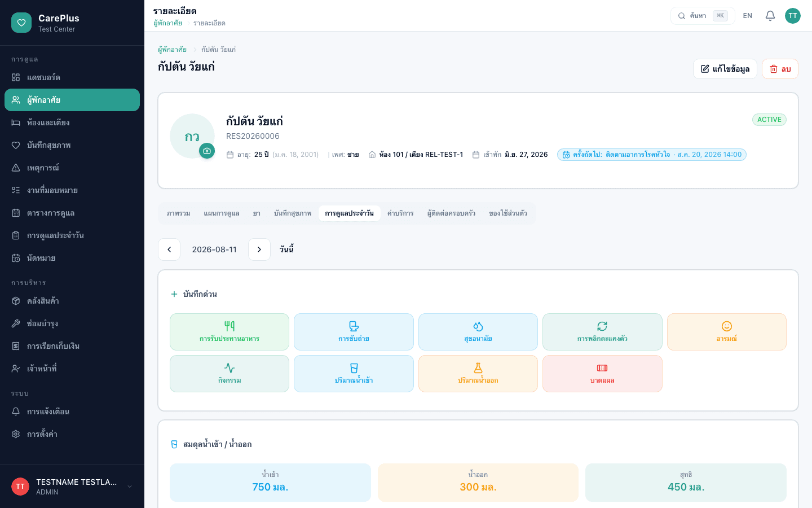Expand the TESTNAME admin user menu

pos(72,487)
